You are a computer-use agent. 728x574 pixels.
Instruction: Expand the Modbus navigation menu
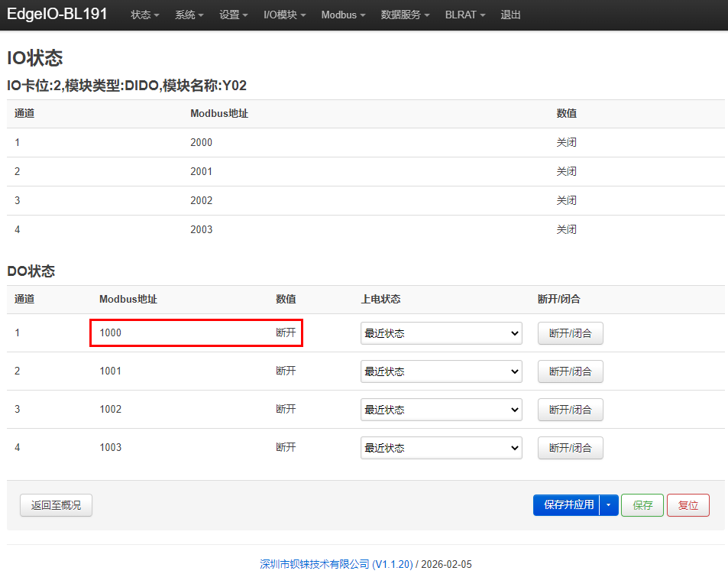coord(343,15)
